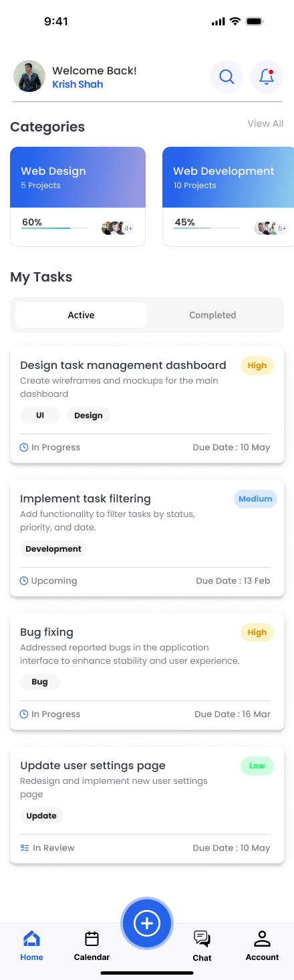This screenshot has width=294, height=980.
Task: Click the Medium priority badge
Action: click(255, 499)
